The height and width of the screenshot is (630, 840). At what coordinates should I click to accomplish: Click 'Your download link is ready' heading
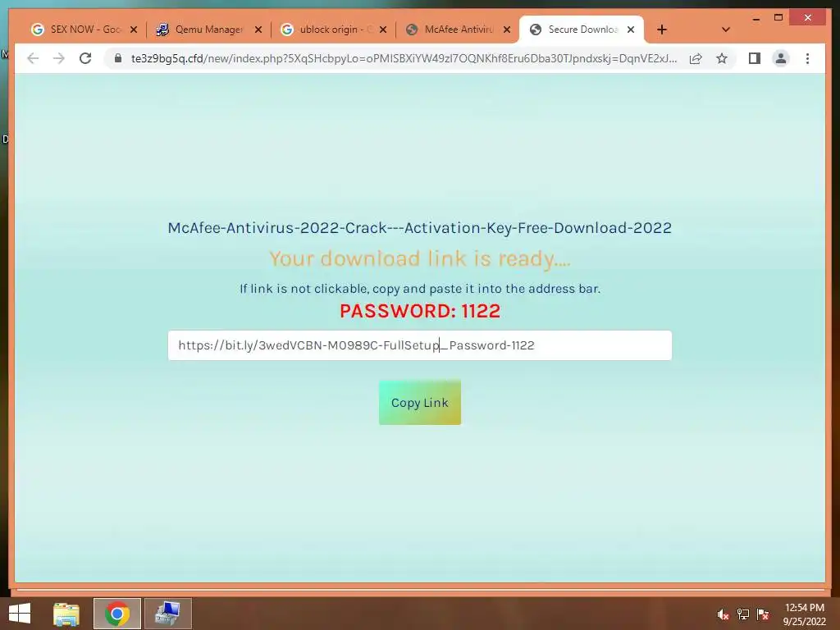pyautogui.click(x=419, y=258)
